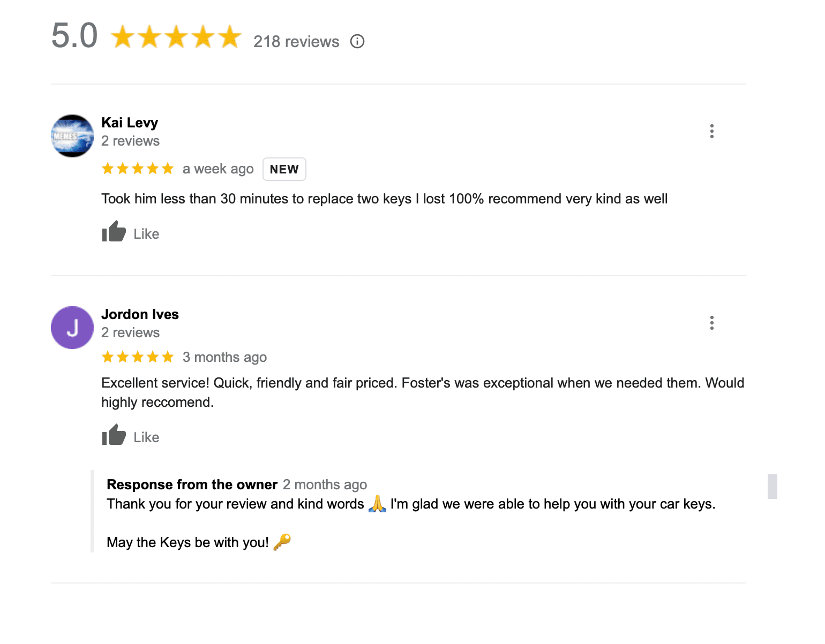View Jordon Ives' 2 reviews
Image resolution: width=825 pixels, height=644 pixels.
[130, 332]
